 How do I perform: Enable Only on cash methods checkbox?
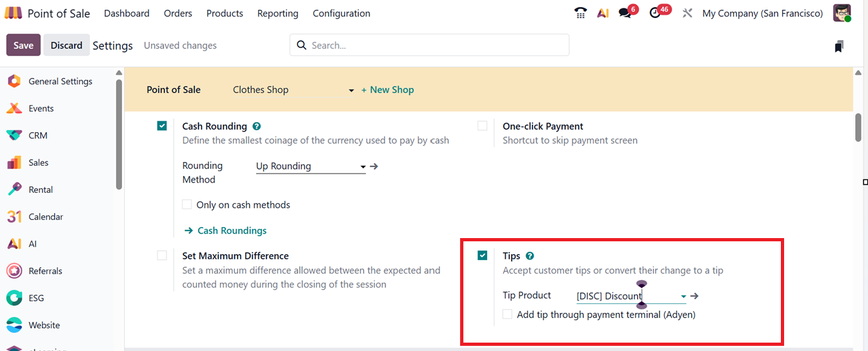pyautogui.click(x=187, y=205)
